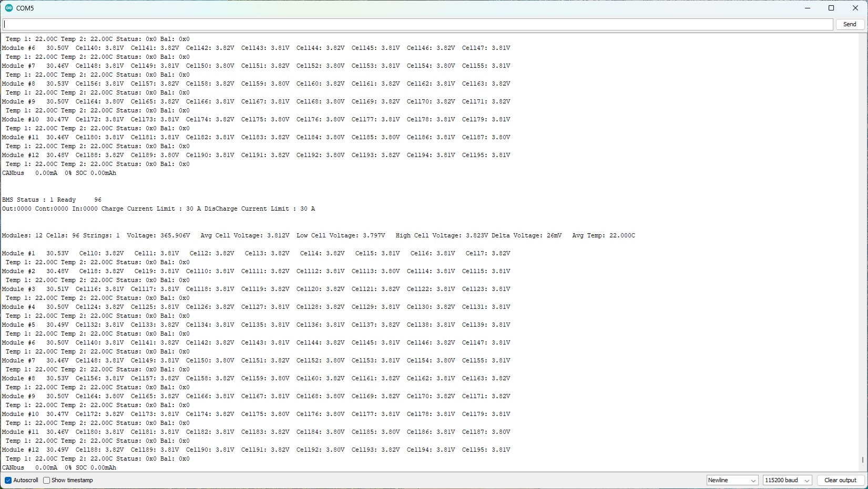Click the 'Low Cell Voltage: 3.797V' reading
868x489 pixels.
click(x=340, y=235)
